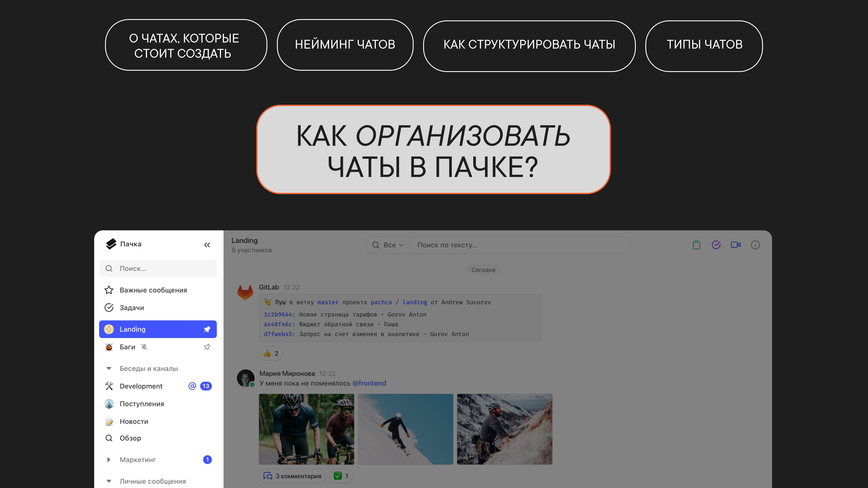Click the mention @ icon on Development
868x488 pixels.
[192, 386]
